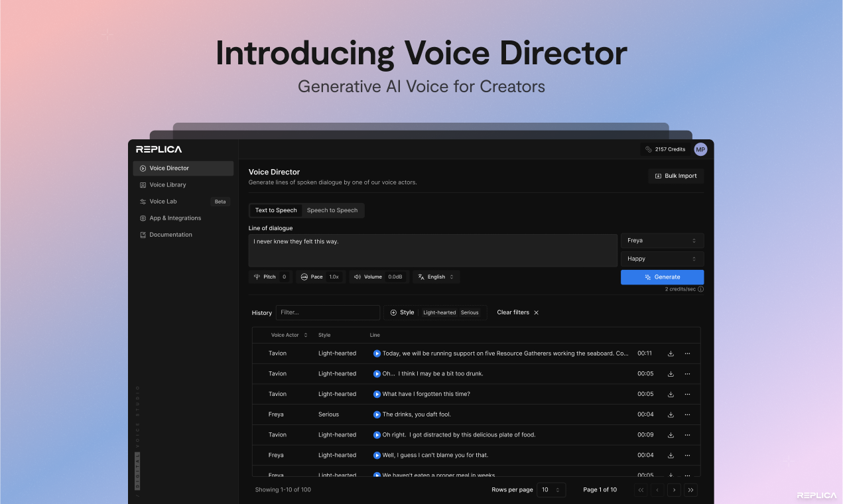Click the Line column header
843x504 pixels.
click(x=375, y=336)
